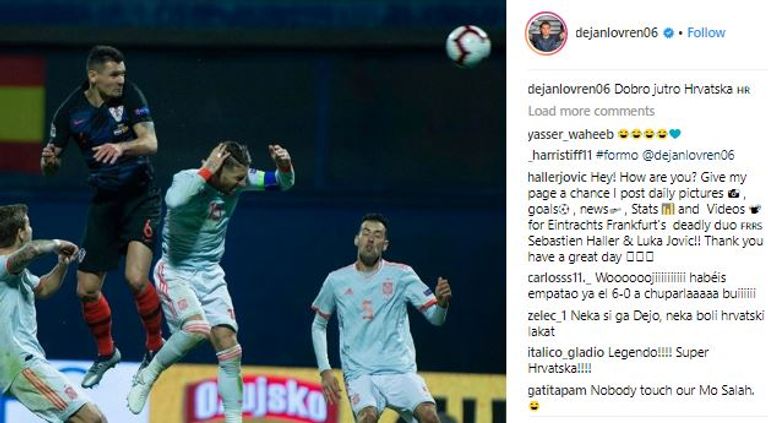This screenshot has height=423, width=768.
Task: Click the HR flag emoji in caption
Action: (744, 90)
